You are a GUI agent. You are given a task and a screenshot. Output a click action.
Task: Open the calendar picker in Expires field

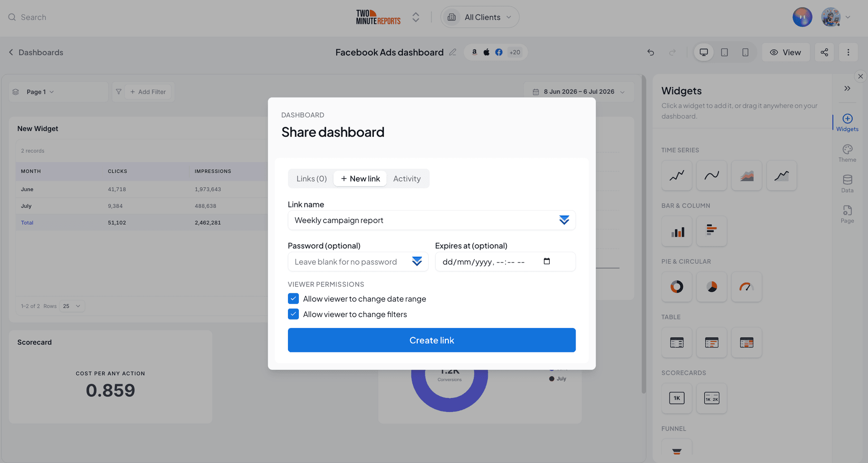tap(547, 261)
